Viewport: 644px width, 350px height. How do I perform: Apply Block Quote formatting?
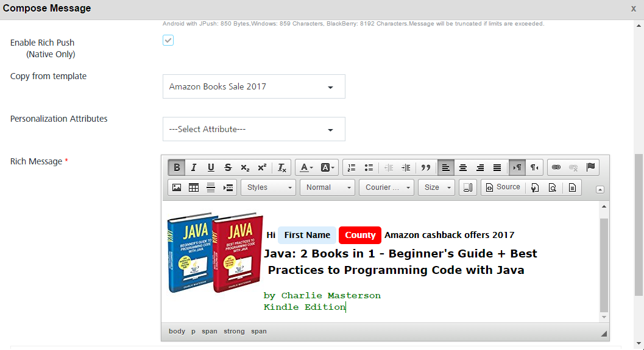coord(425,167)
